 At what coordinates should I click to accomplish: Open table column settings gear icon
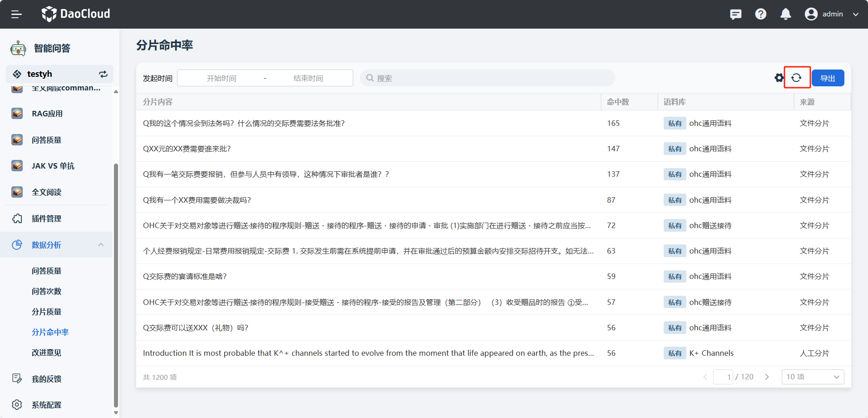click(779, 78)
